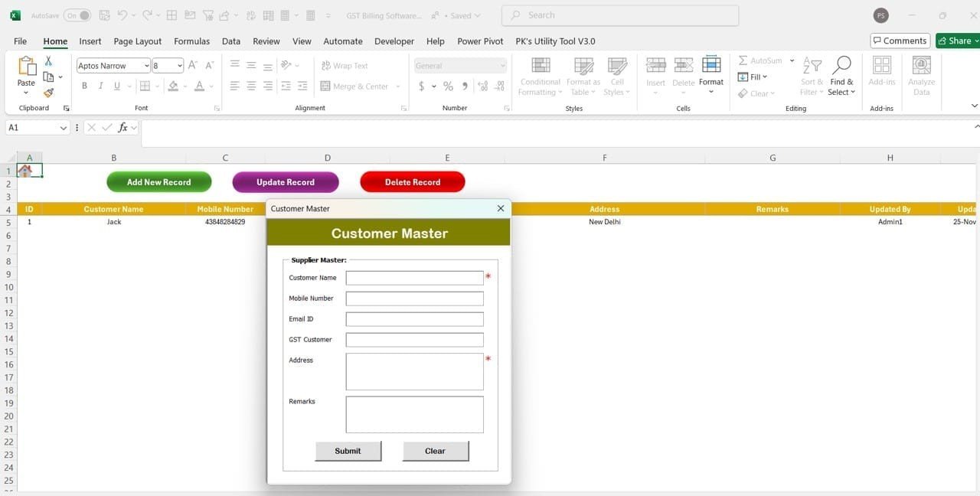Image resolution: width=980 pixels, height=496 pixels.
Task: Click the Borders icon
Action: tap(145, 86)
